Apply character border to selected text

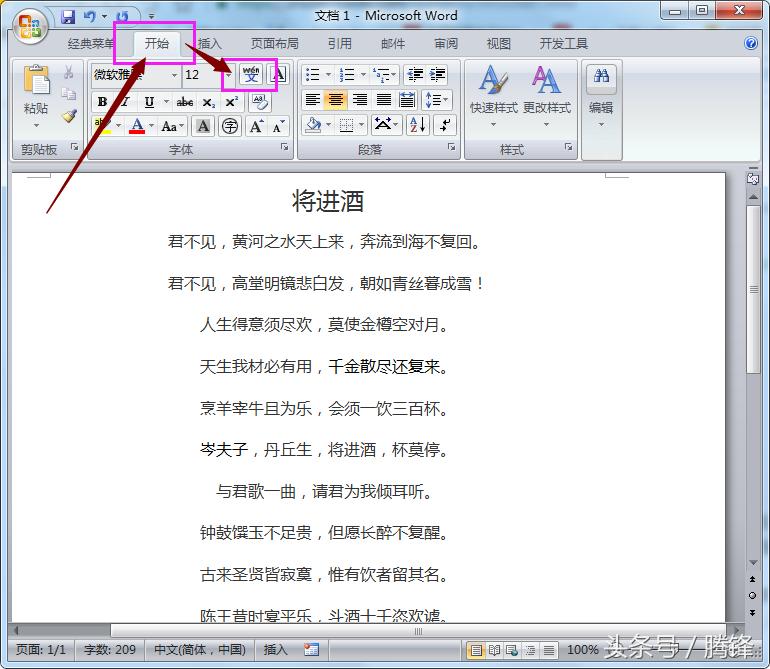tap(278, 75)
